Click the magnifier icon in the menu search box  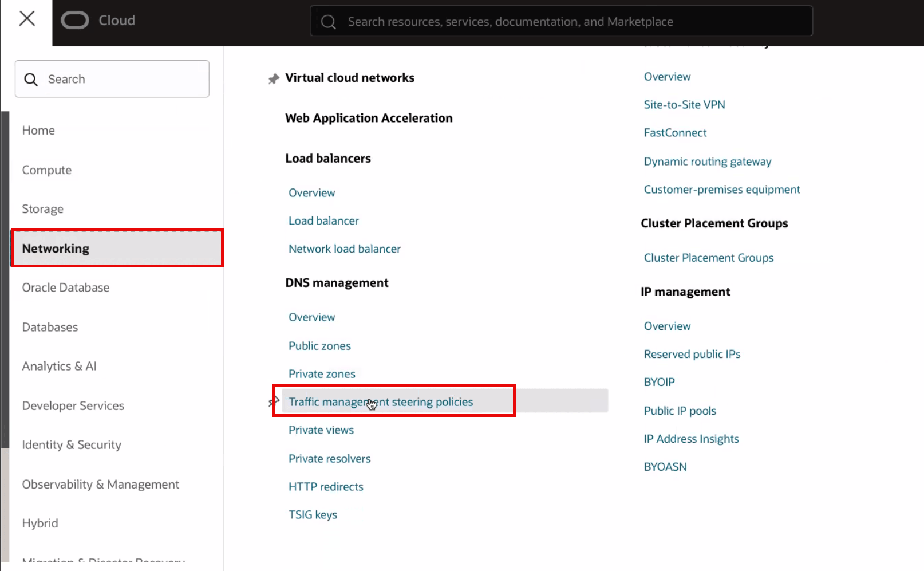31,80
